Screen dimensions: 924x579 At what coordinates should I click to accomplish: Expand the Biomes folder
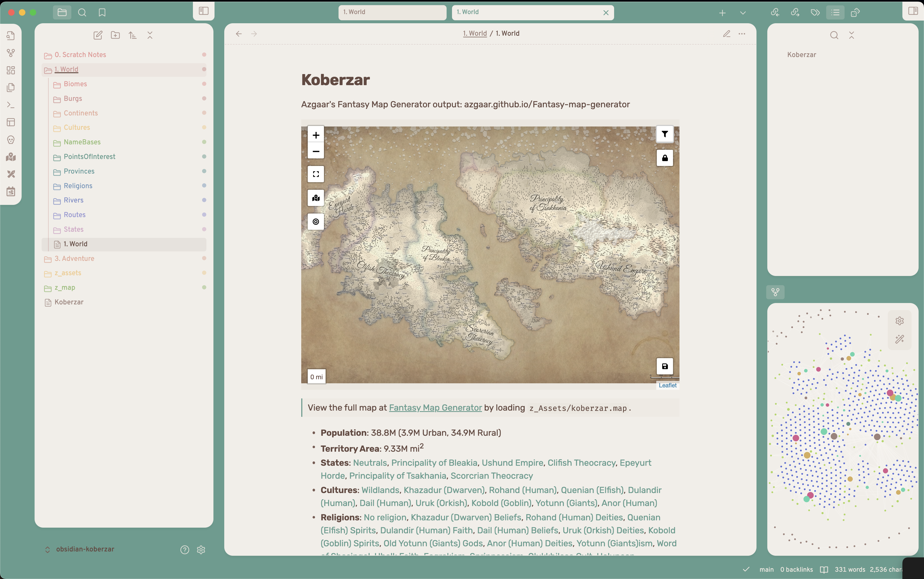pos(75,84)
